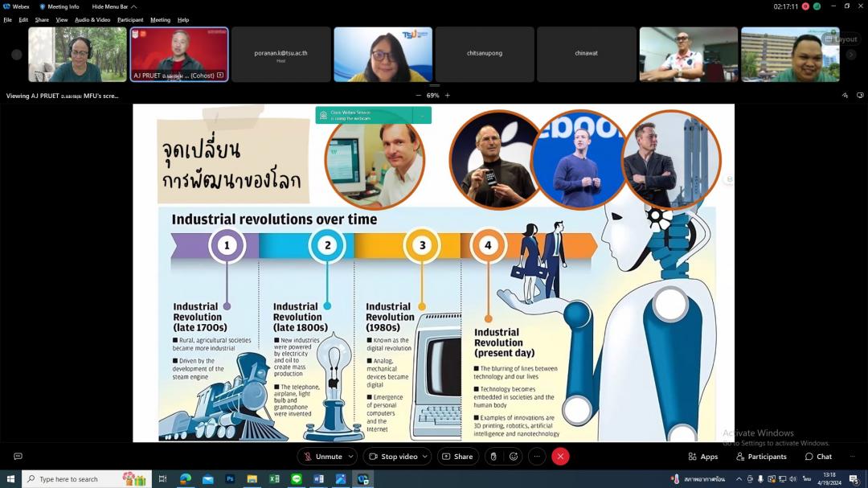Screen dimensions: 868x488
Task: Open the Participant menu
Action: (130, 20)
